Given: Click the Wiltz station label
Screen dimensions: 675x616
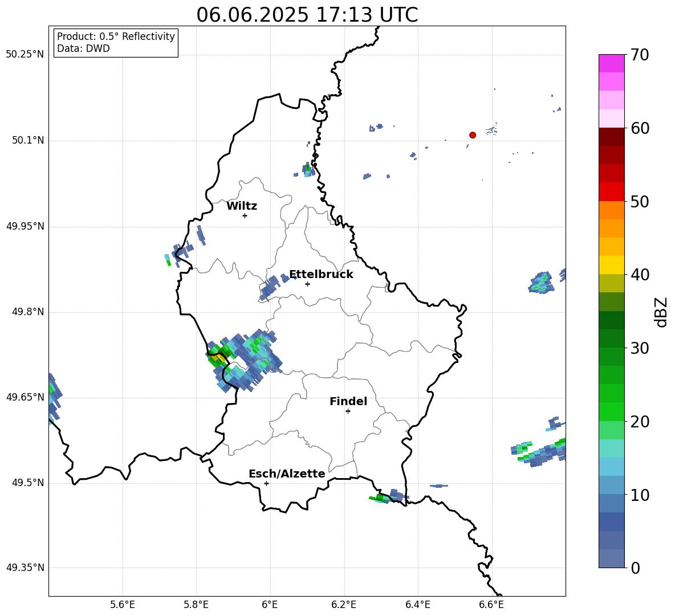Looking at the screenshot, I should coord(242,206).
